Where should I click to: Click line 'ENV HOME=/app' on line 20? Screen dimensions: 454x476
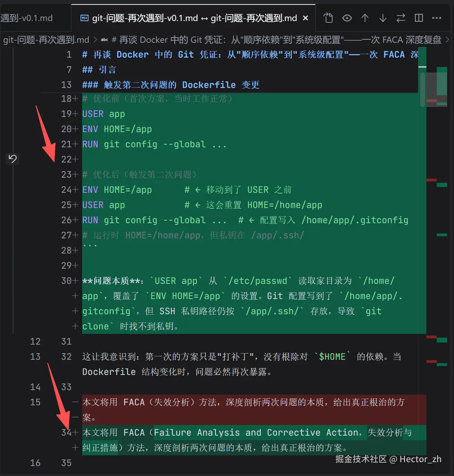coord(117,129)
